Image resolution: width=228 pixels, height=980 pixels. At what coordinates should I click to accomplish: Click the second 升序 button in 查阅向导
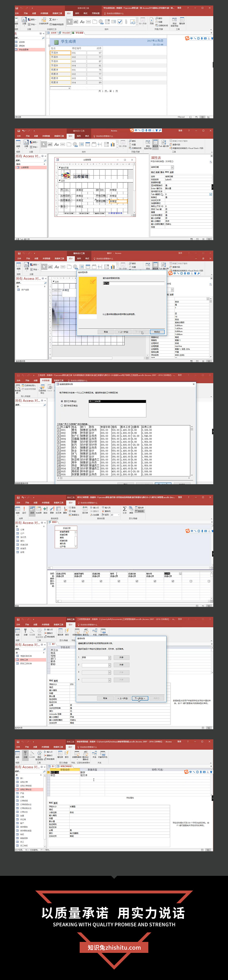click(x=122, y=665)
